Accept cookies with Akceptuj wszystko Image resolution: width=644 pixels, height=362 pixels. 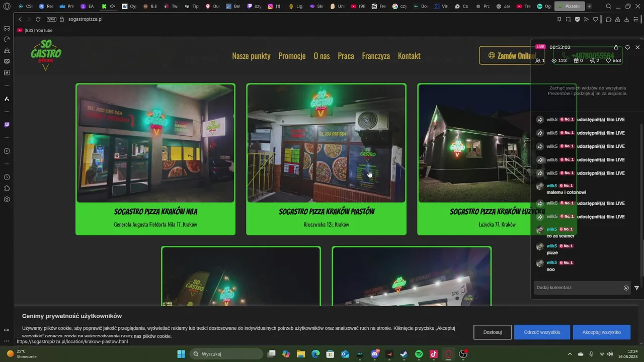(601, 332)
